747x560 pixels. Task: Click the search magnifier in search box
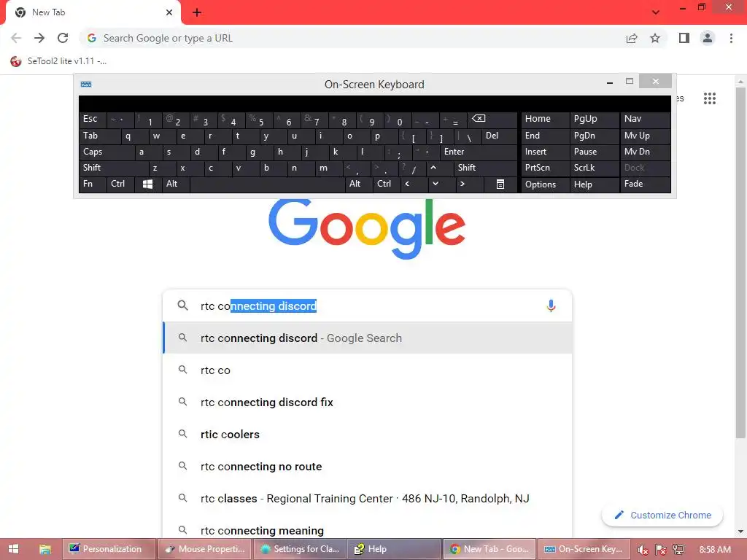pyautogui.click(x=183, y=306)
